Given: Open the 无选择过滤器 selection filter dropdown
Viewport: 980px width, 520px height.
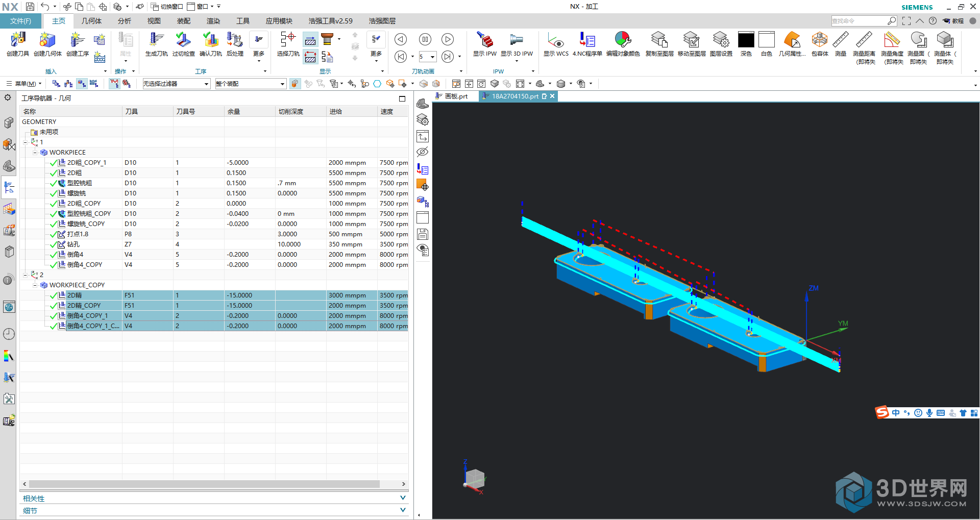Looking at the screenshot, I should click(x=176, y=84).
